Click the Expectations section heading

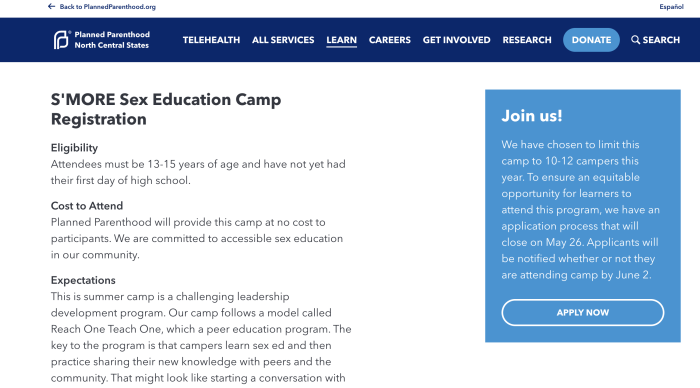[83, 280]
